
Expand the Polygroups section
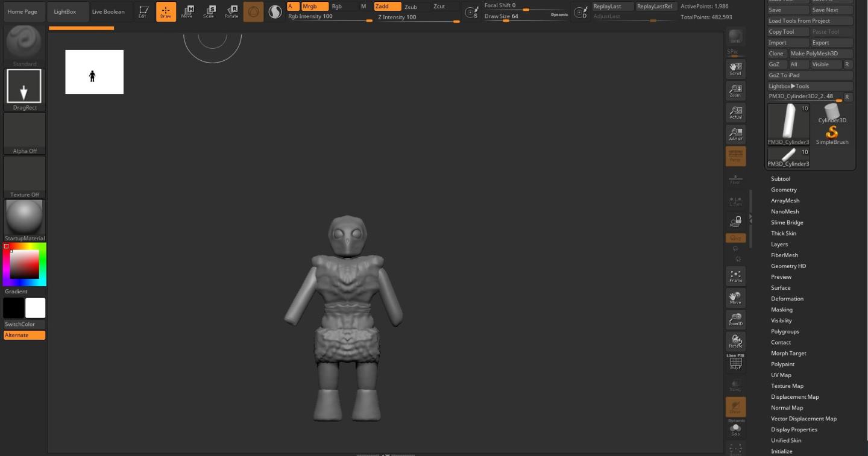pyautogui.click(x=785, y=331)
